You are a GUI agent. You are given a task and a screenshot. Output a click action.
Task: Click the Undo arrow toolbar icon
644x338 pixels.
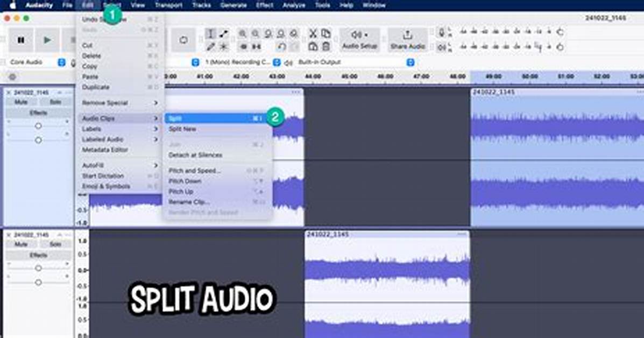(x=281, y=46)
